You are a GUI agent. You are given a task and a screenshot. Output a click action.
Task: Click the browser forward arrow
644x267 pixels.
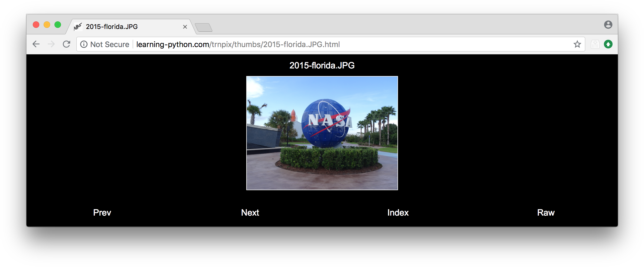click(x=51, y=44)
